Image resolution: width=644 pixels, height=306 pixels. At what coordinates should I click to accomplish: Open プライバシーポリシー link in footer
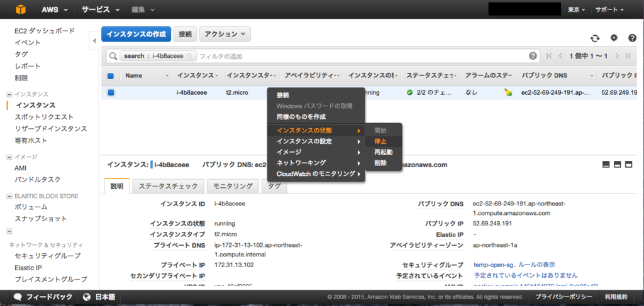[563, 297]
